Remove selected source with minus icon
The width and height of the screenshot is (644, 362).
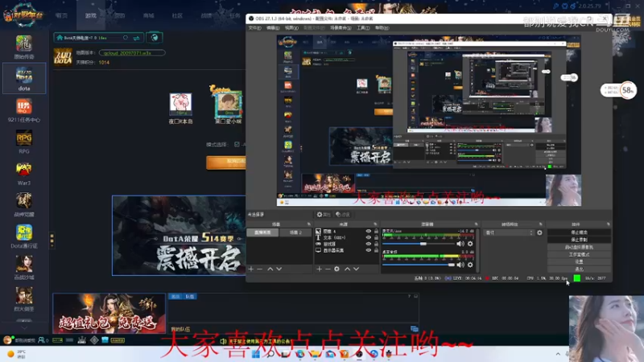click(328, 269)
